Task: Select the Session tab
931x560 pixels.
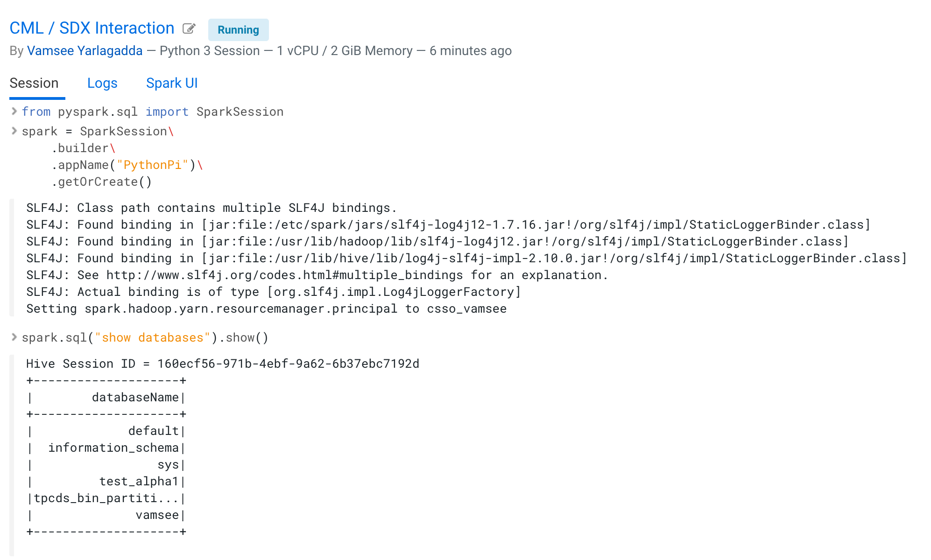Action: tap(34, 83)
